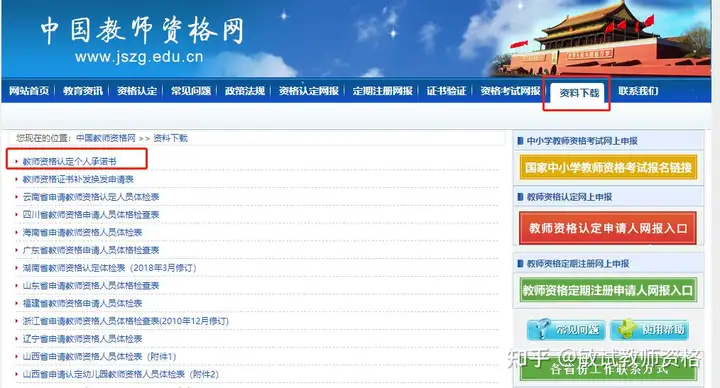Click red 教师资格认定申请人网报入口 button
Image resolution: width=720 pixels, height=388 pixels.
click(608, 228)
